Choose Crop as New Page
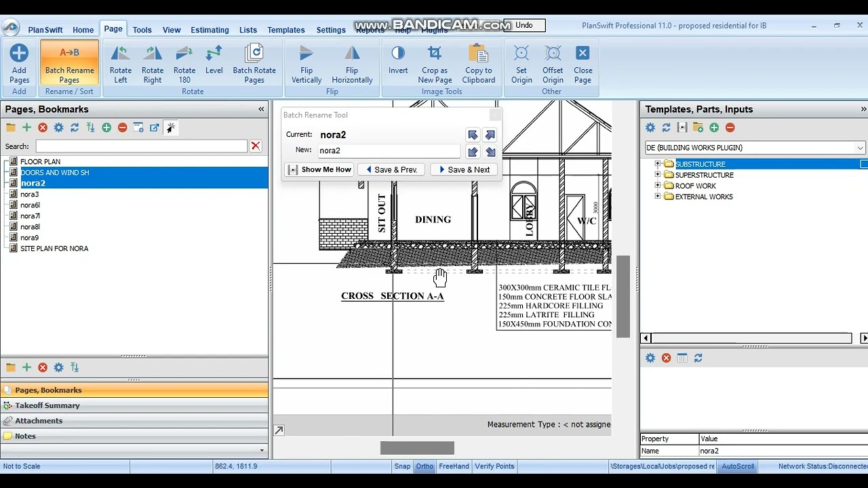The width and height of the screenshot is (868, 488). (x=435, y=64)
